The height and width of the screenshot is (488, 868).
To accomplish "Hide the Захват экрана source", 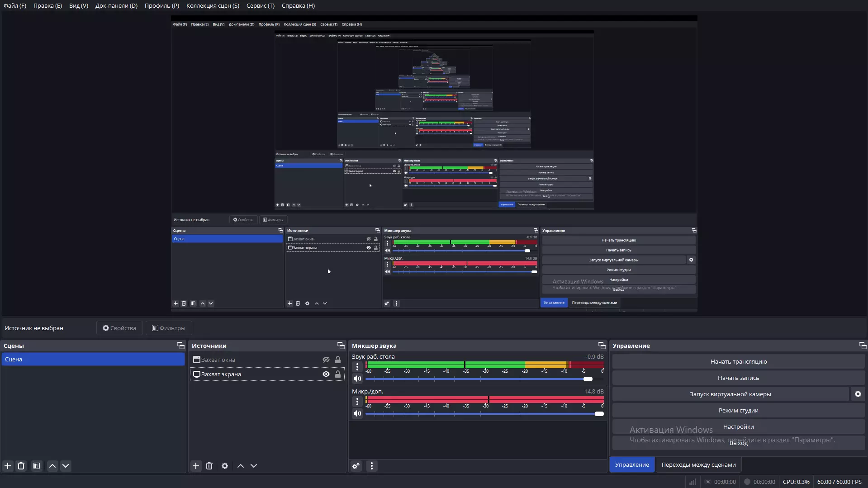I will [326, 374].
